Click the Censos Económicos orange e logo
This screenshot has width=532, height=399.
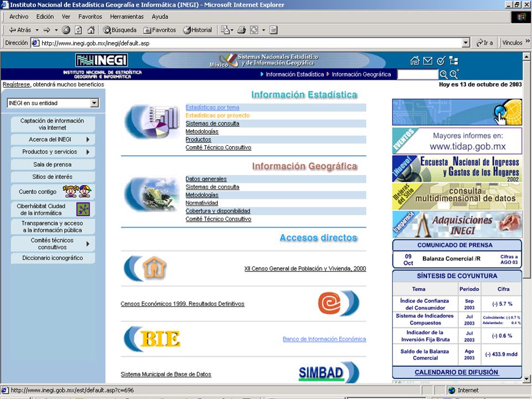point(330,303)
